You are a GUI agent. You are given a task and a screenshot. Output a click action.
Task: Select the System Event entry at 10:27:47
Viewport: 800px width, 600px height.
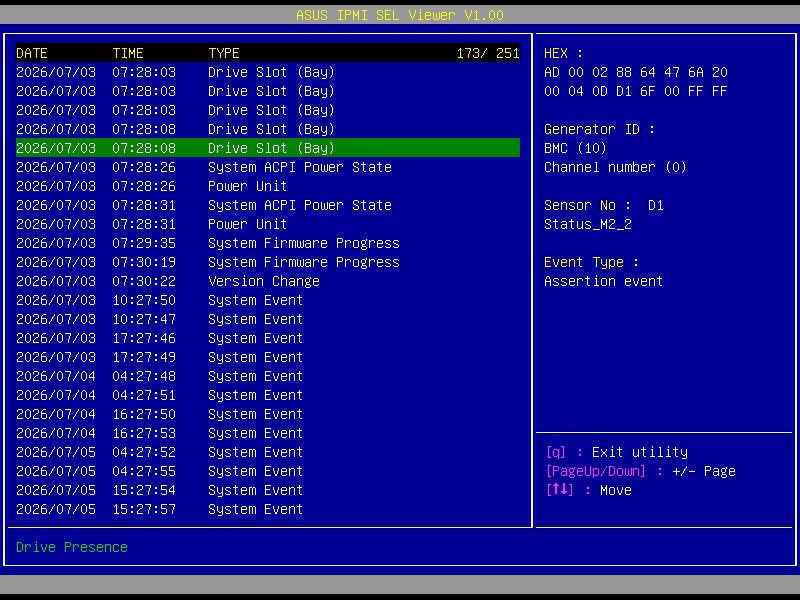click(x=268, y=319)
